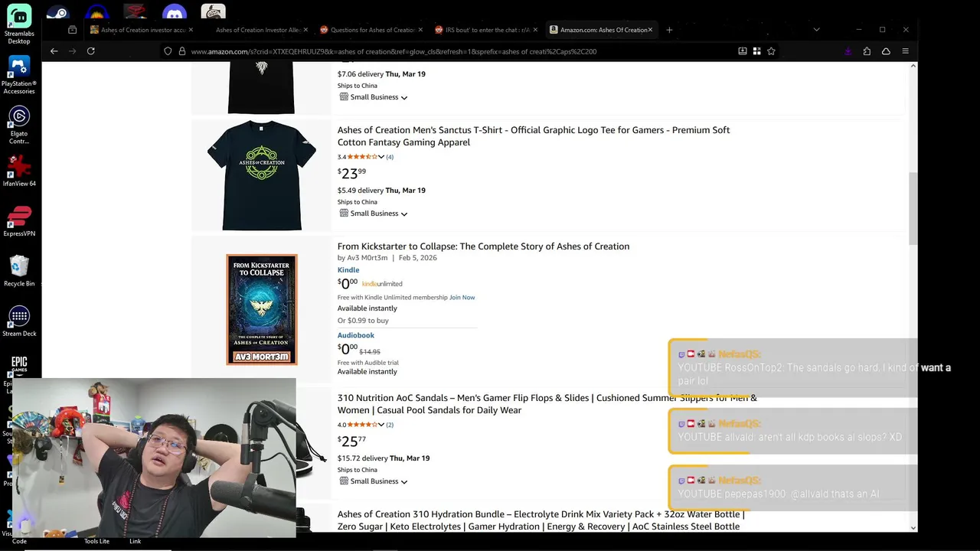Image resolution: width=980 pixels, height=551 pixels.
Task: Open From Kickstarter to Collapse book title
Action: pyautogui.click(x=483, y=246)
